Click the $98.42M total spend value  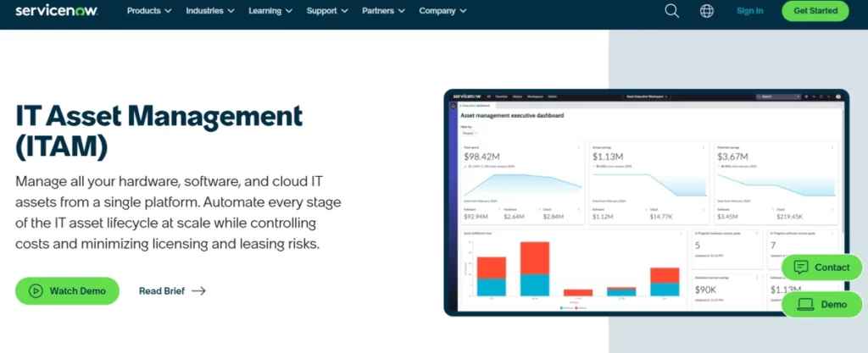[x=483, y=157]
